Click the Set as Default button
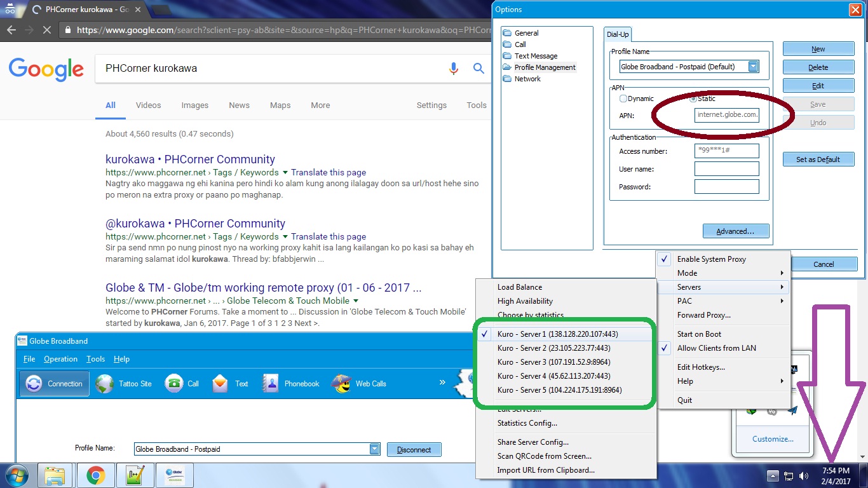The width and height of the screenshot is (868, 488). (x=818, y=159)
